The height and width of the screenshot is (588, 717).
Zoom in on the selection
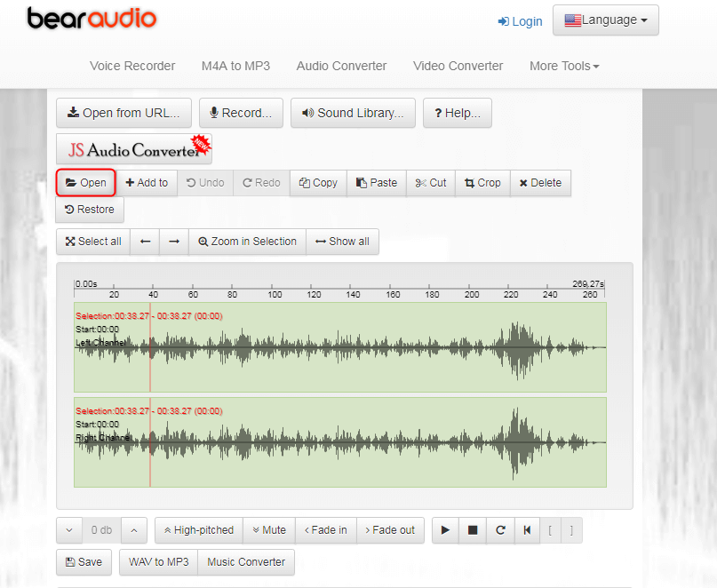(247, 242)
